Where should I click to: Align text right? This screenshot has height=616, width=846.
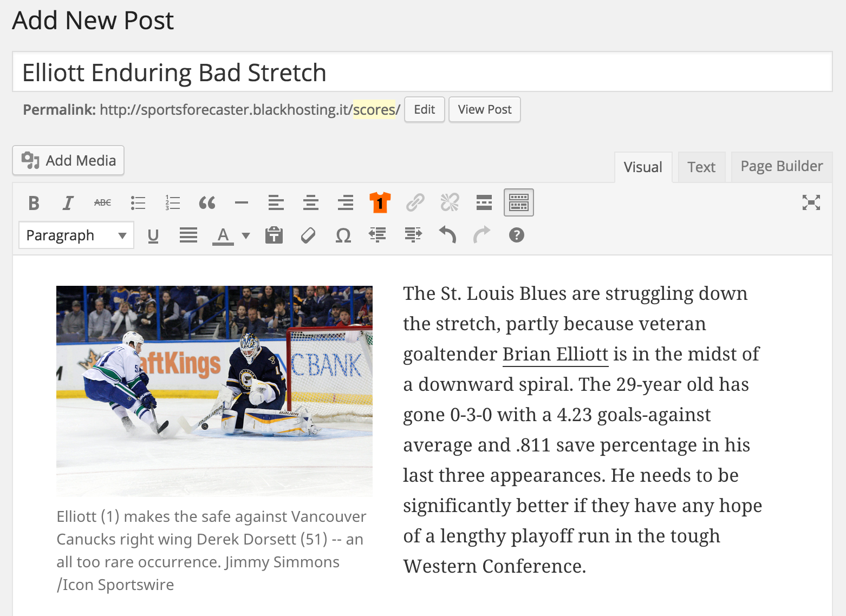(346, 203)
